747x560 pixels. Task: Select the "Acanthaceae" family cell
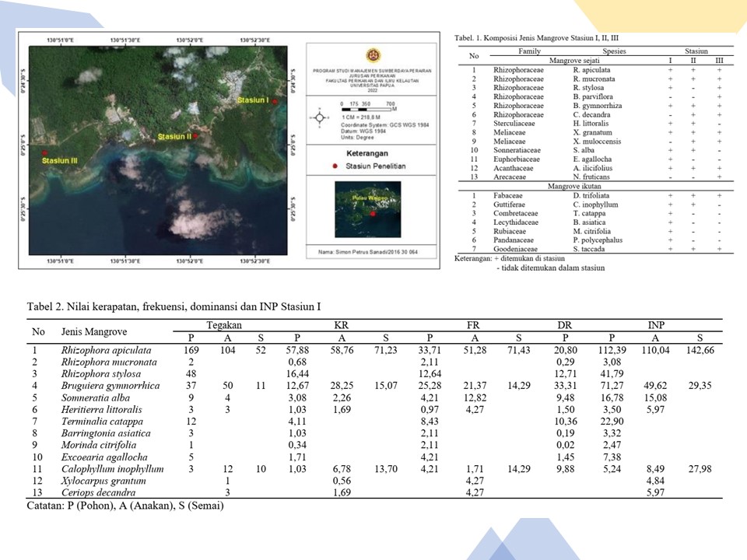513,168
